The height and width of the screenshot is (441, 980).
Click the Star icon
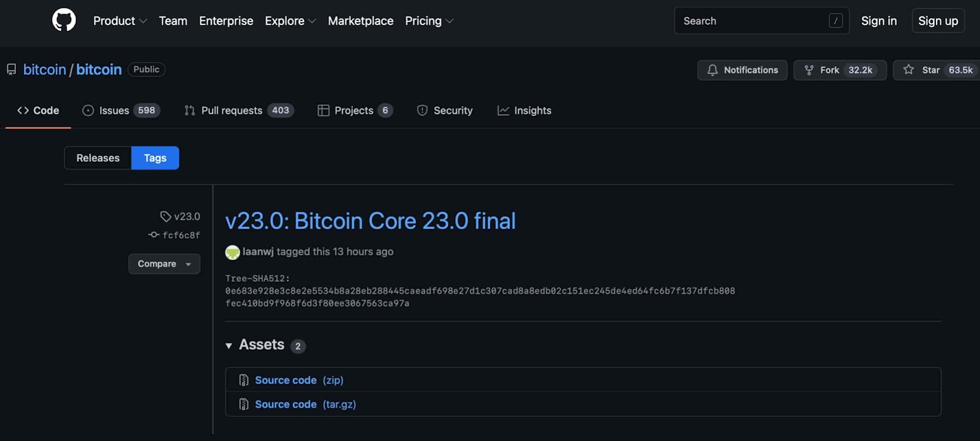pyautogui.click(x=909, y=70)
